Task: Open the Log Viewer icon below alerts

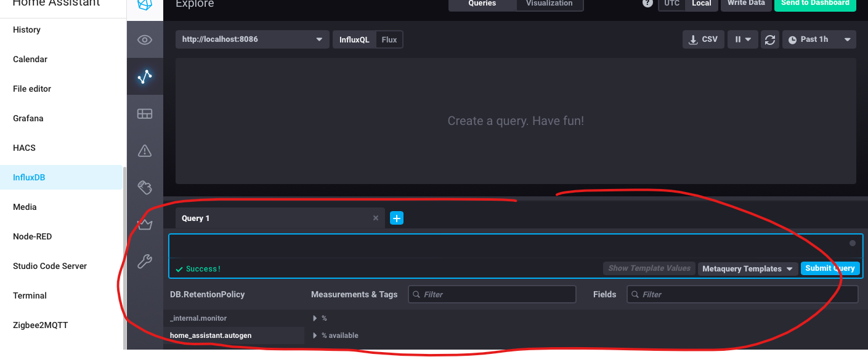Action: [145, 187]
